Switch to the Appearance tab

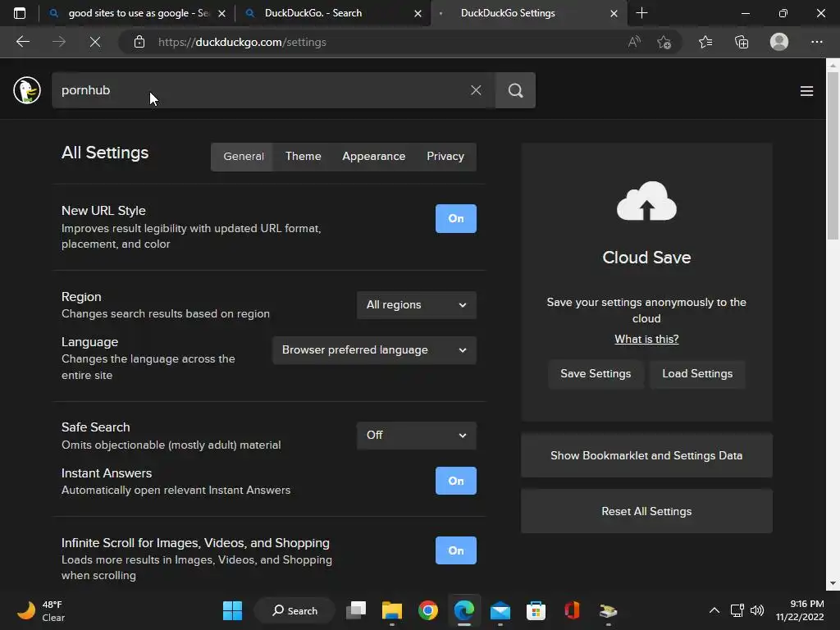tap(374, 157)
